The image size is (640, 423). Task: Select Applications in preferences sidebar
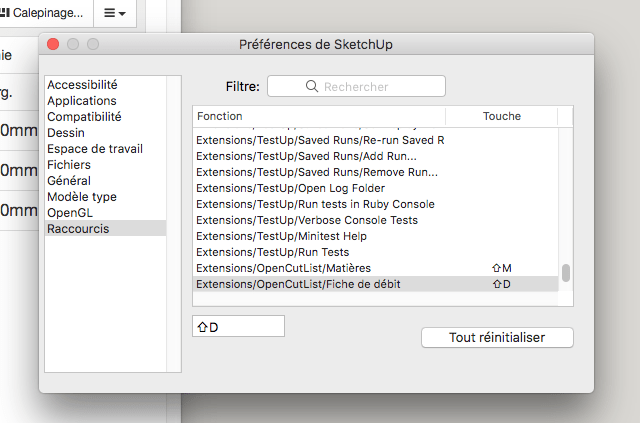(x=105, y=100)
